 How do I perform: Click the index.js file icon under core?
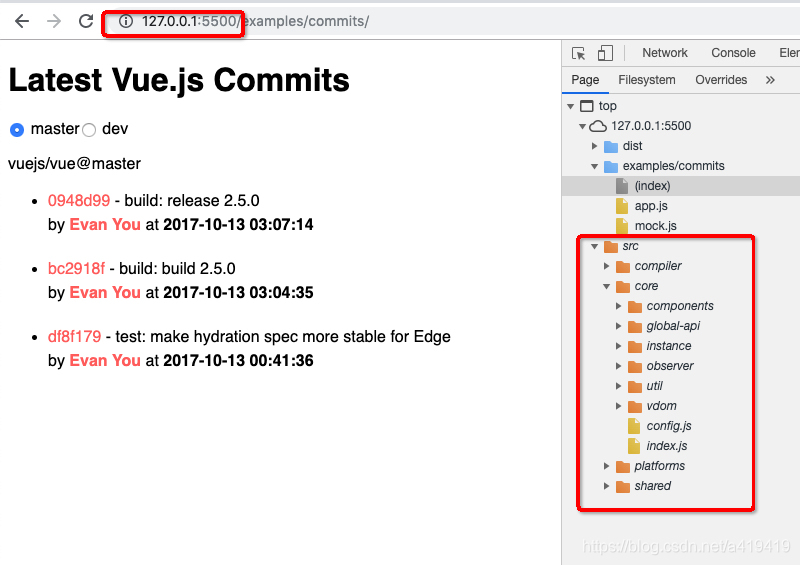click(x=634, y=446)
